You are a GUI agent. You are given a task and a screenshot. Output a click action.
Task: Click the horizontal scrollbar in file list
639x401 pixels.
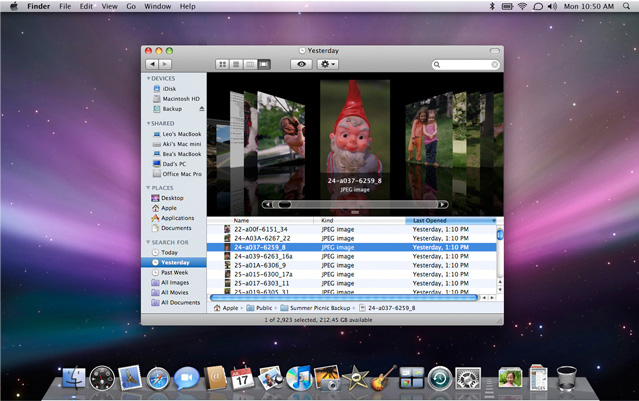(343, 298)
